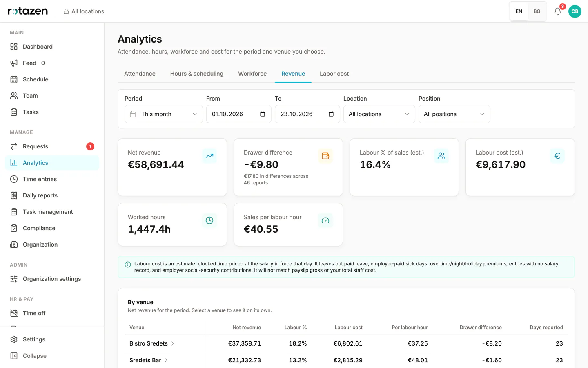The image size is (588, 368).
Task: Switch to the Labor cost tab
Action: pyautogui.click(x=334, y=74)
